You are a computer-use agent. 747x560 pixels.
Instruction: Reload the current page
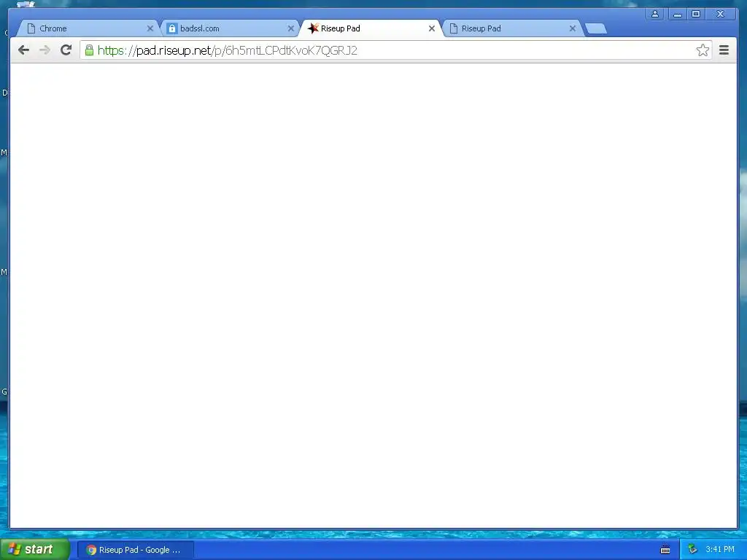(66, 50)
